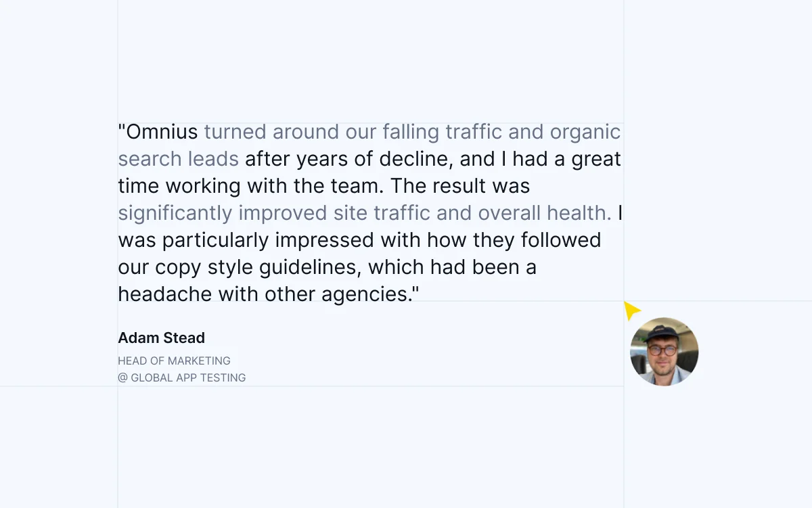Click the gray text 'search leads'
The image size is (812, 508).
click(178, 159)
